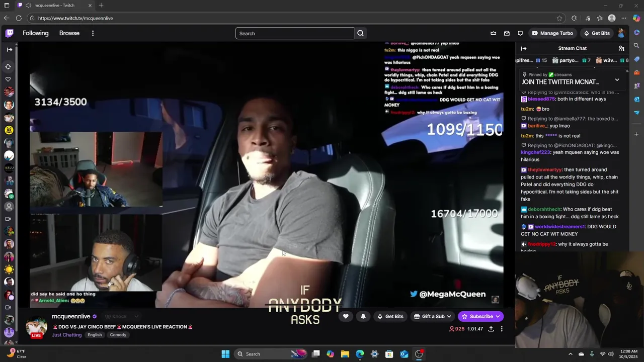Screen dimensions: 644x362
Task: Open Copilot in browser toolbar
Action: click(636, 18)
